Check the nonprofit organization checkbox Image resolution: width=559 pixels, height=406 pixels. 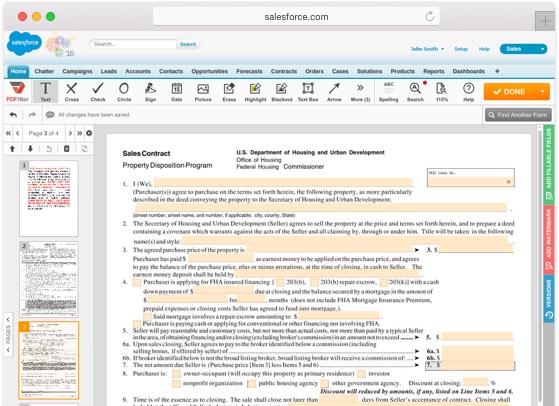(x=176, y=384)
